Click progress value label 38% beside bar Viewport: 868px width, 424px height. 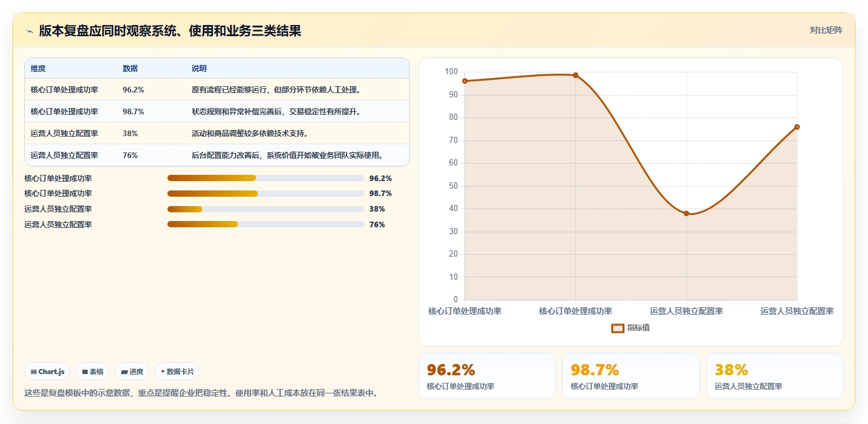[x=377, y=209]
